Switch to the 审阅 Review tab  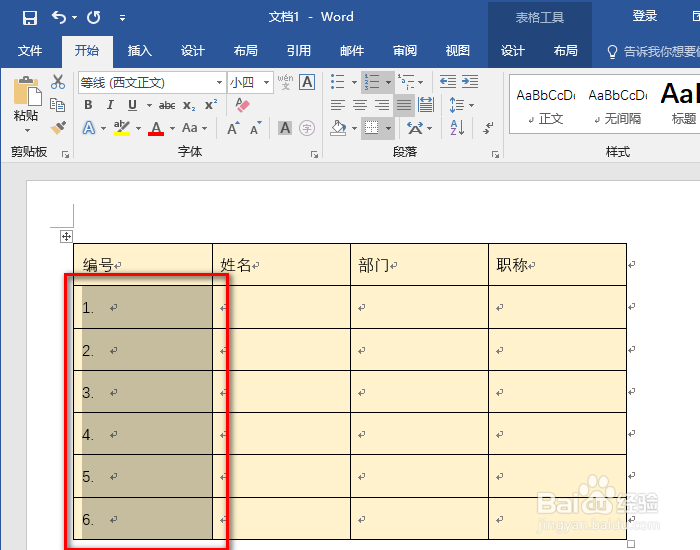pos(404,51)
